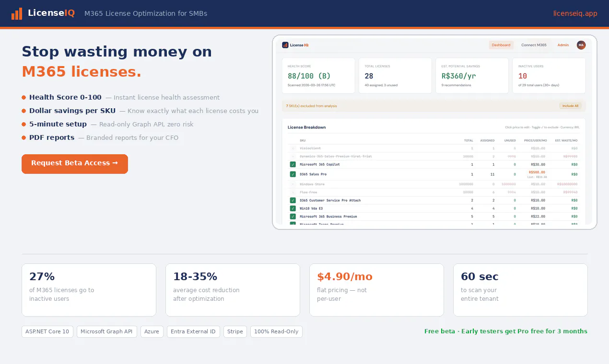Toggle the excluded Dynamics 365 Sales Premium Viral Trial row
The image size is (609, 364).
coord(293,156)
